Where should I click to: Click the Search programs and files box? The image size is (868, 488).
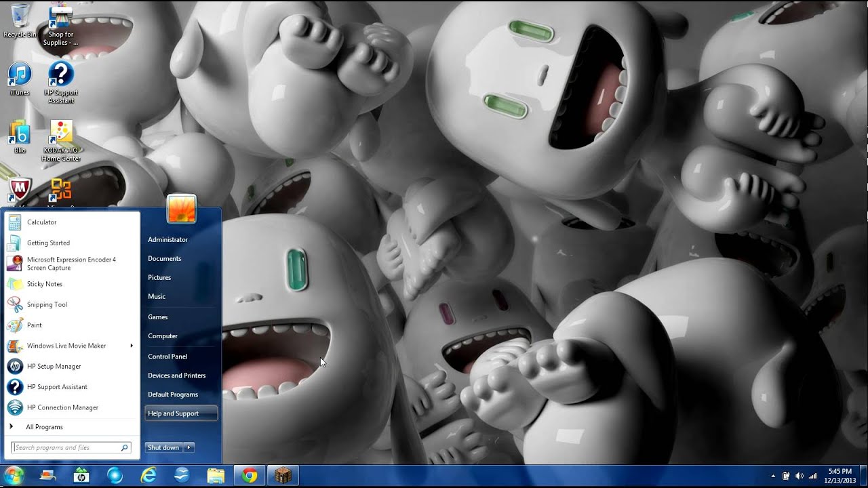coord(71,447)
